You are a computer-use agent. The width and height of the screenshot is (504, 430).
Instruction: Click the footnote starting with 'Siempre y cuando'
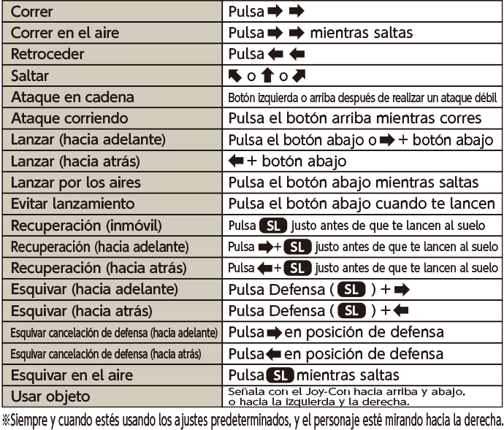252,421
